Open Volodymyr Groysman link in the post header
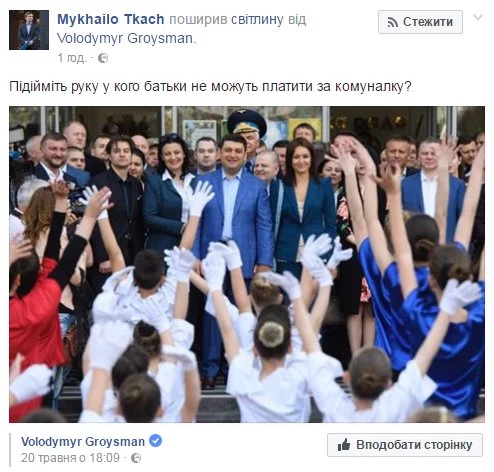 125,38
